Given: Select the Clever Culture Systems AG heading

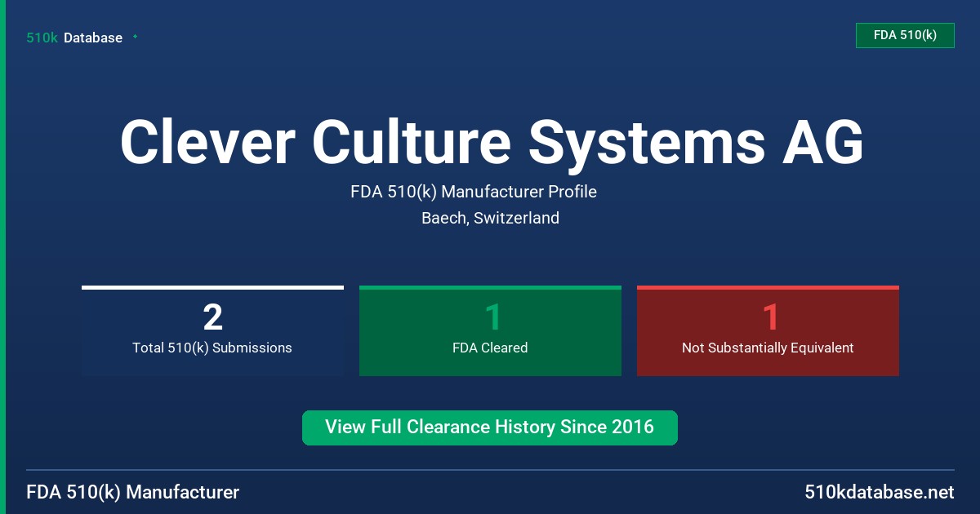Looking at the screenshot, I should 491,143.
